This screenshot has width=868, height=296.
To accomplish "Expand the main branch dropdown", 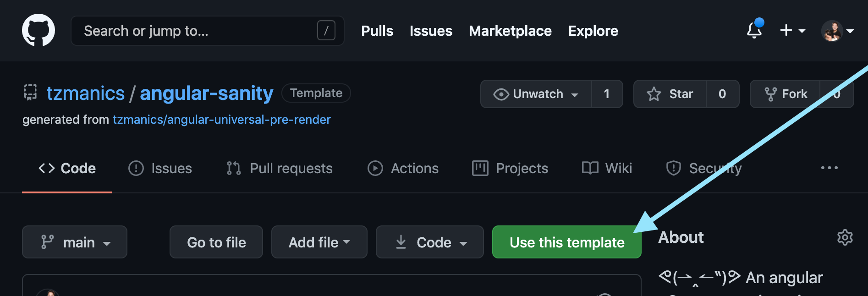I will [x=75, y=242].
